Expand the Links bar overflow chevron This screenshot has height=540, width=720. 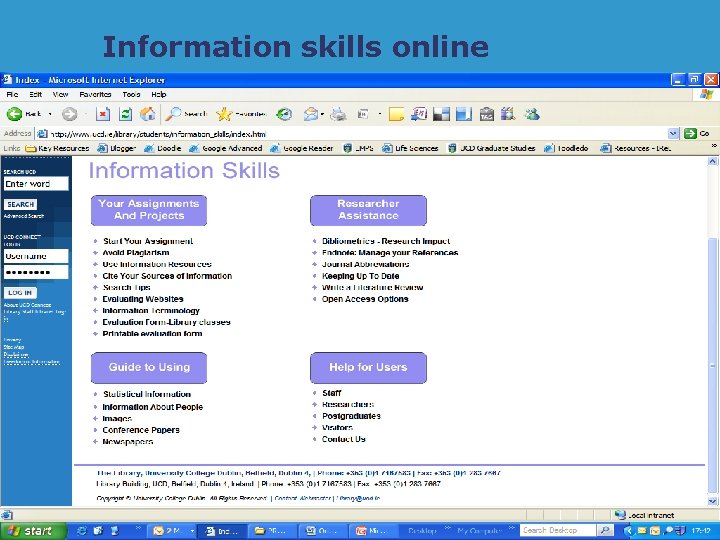[714, 146]
